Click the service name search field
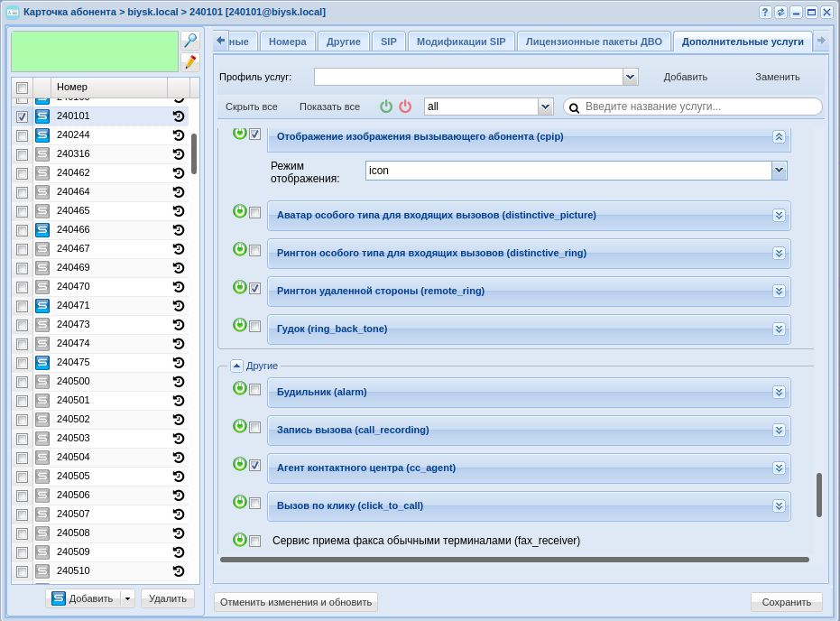Viewport: 840px width, 621px height. coord(701,107)
